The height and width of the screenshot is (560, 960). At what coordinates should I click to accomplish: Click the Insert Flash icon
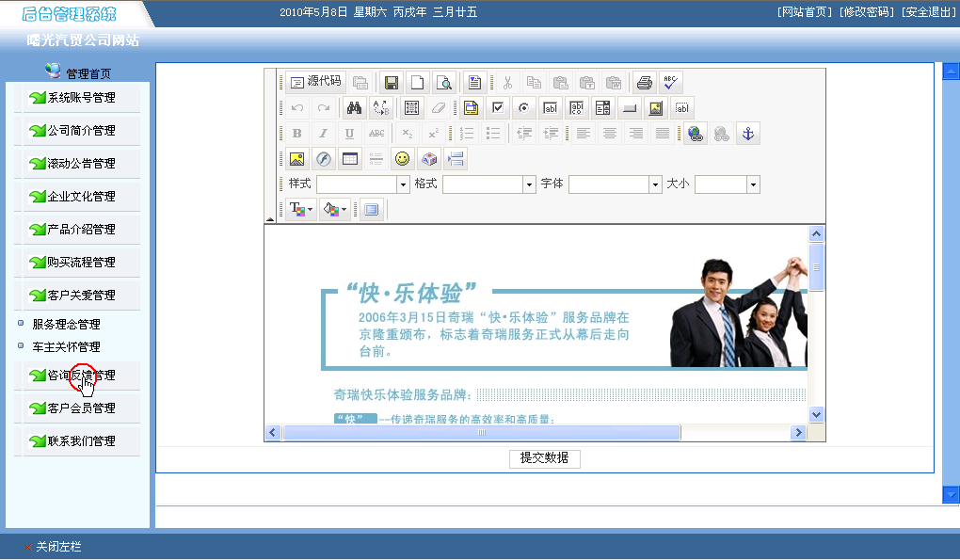323,159
